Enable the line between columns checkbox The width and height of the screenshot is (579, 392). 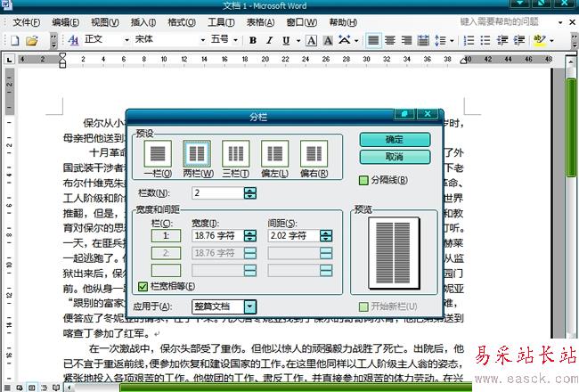pyautogui.click(x=363, y=180)
